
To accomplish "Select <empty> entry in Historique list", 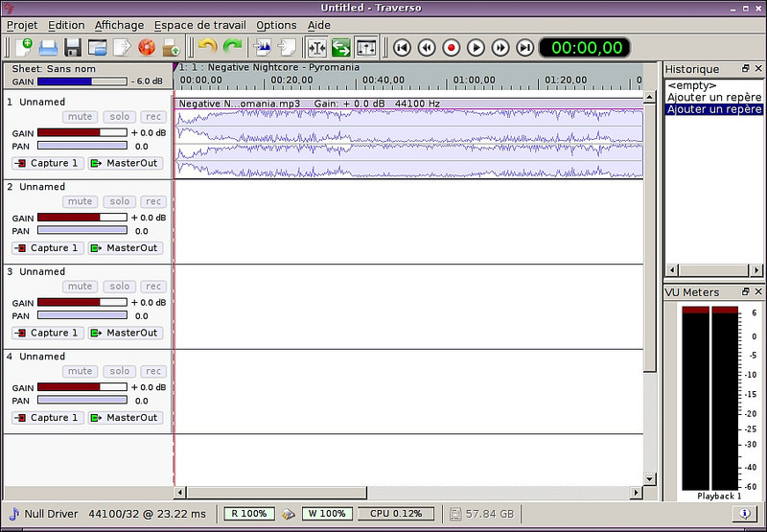I will [692, 85].
